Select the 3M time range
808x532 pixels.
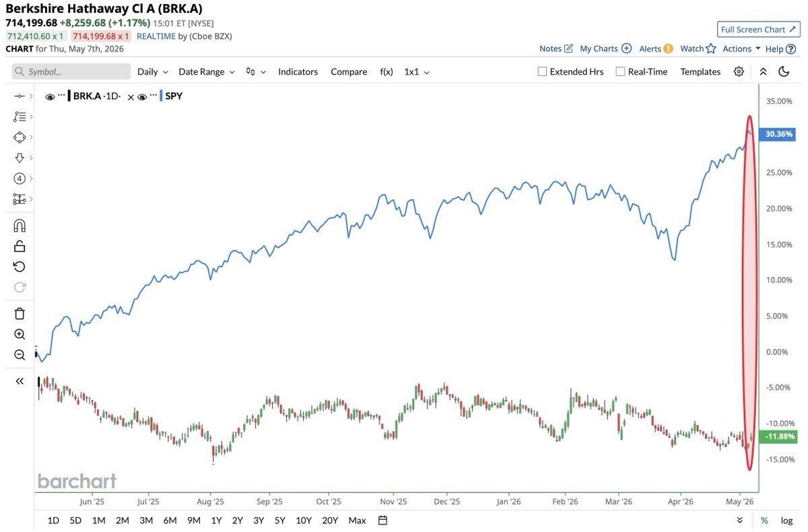click(x=145, y=520)
